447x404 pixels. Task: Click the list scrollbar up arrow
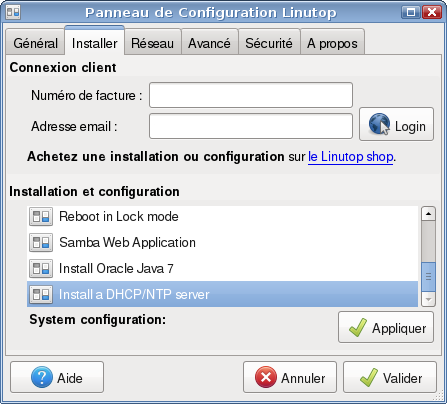pos(428,214)
